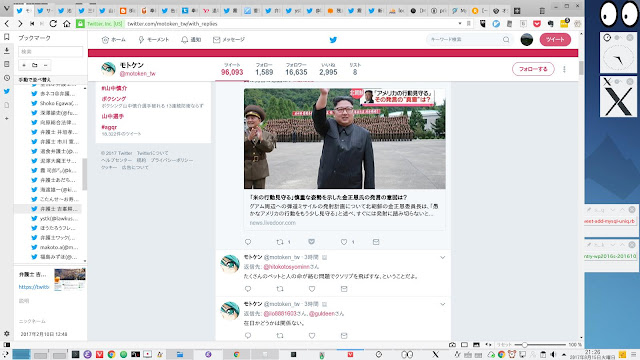Click the Twitter bird logo
Viewport: 640px width, 360px height.
click(333, 40)
